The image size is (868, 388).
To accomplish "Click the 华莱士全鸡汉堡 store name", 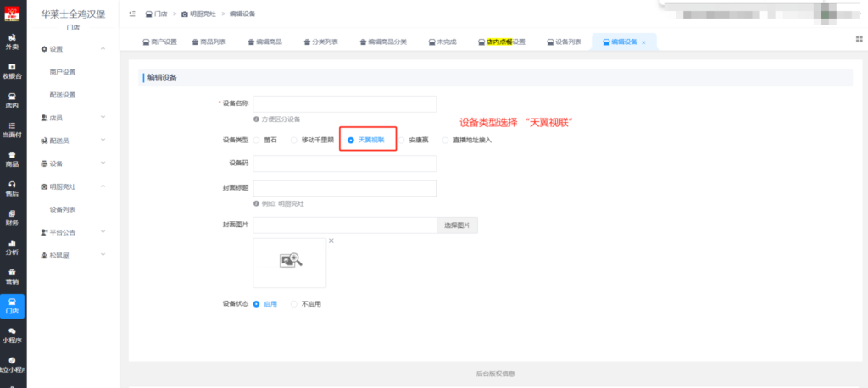I will tap(73, 14).
